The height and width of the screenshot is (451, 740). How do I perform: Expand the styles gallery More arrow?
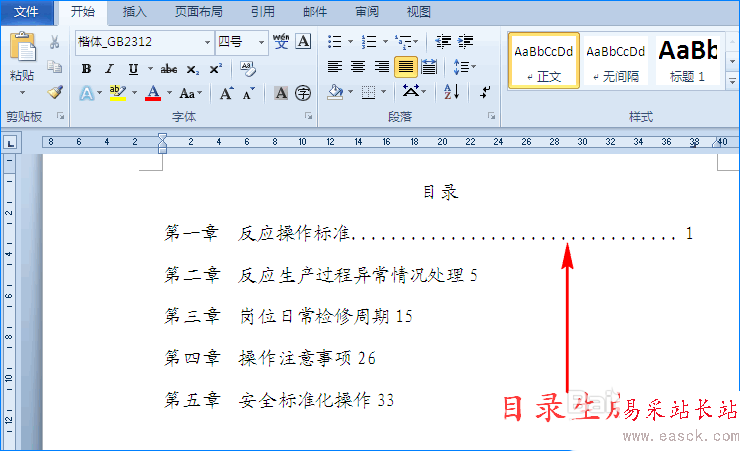tap(732, 81)
